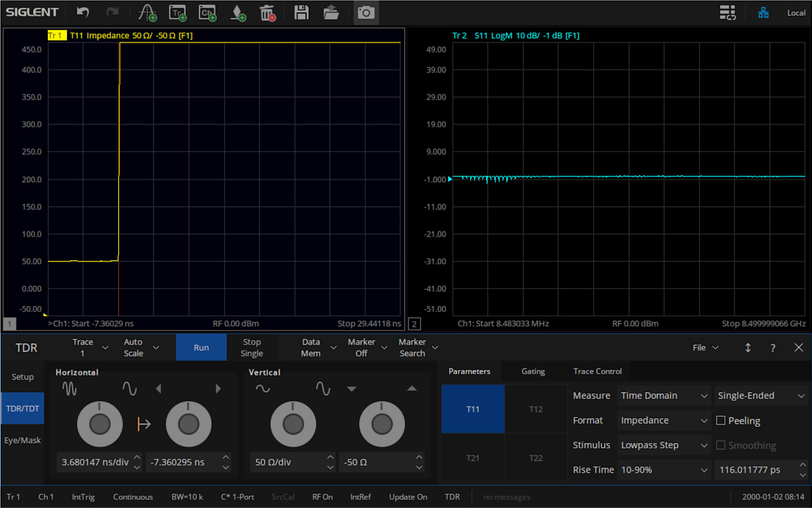Delete items using the trash icon
The width and height of the screenshot is (812, 508).
268,12
